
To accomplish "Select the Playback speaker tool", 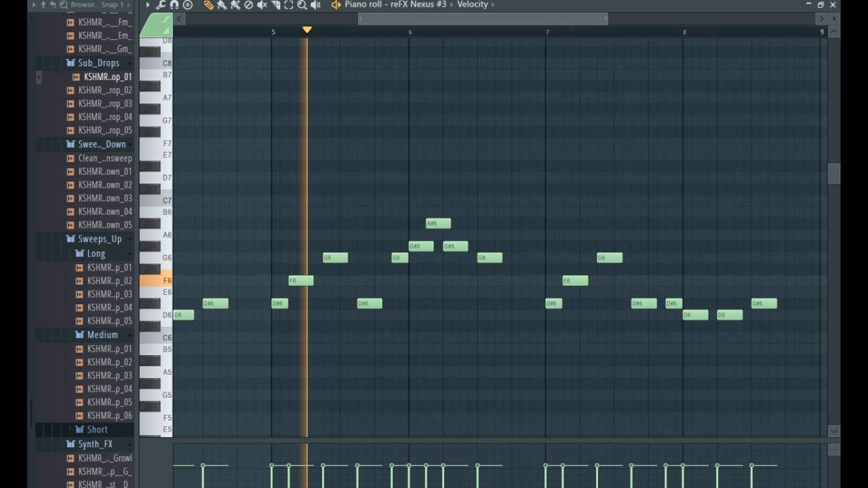I will (315, 5).
